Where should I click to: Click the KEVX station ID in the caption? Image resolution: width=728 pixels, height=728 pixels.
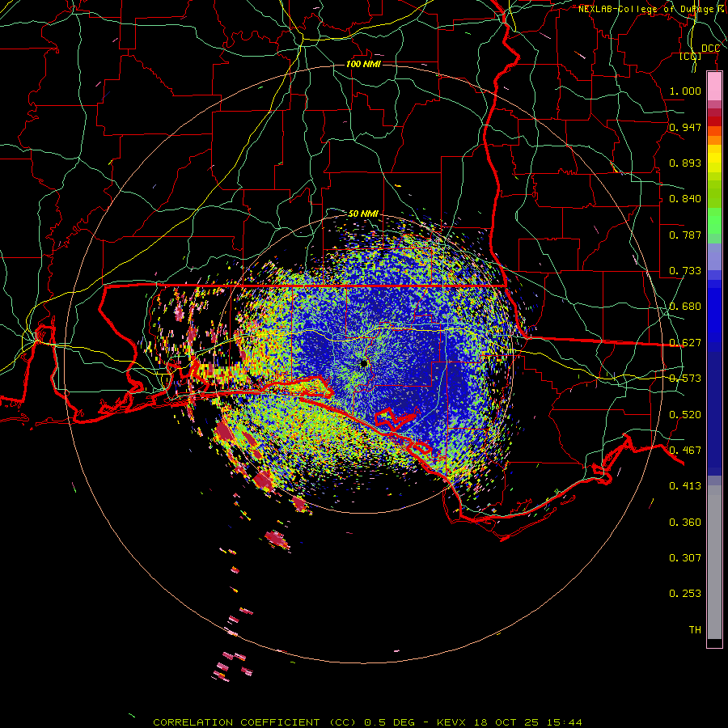click(x=452, y=722)
